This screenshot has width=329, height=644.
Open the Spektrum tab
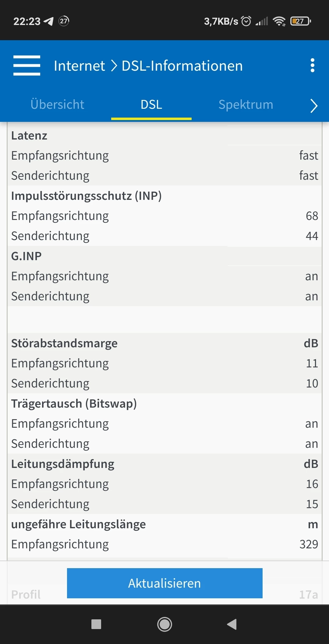[246, 104]
